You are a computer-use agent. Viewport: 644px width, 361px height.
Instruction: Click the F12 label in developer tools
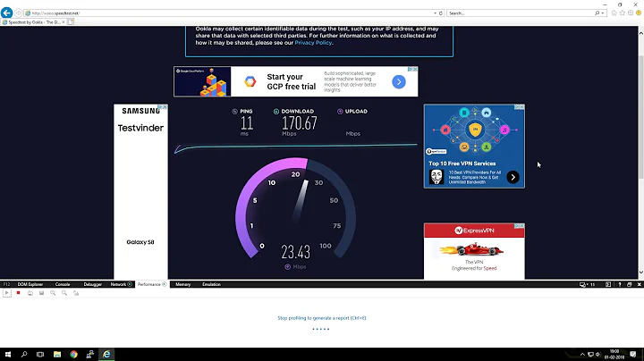coord(6,284)
